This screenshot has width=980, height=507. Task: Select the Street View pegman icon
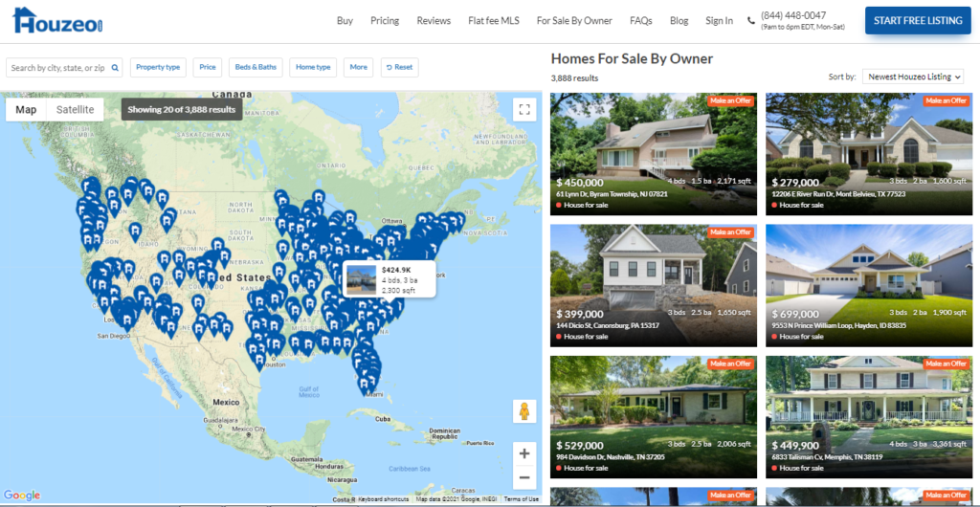pyautogui.click(x=523, y=412)
